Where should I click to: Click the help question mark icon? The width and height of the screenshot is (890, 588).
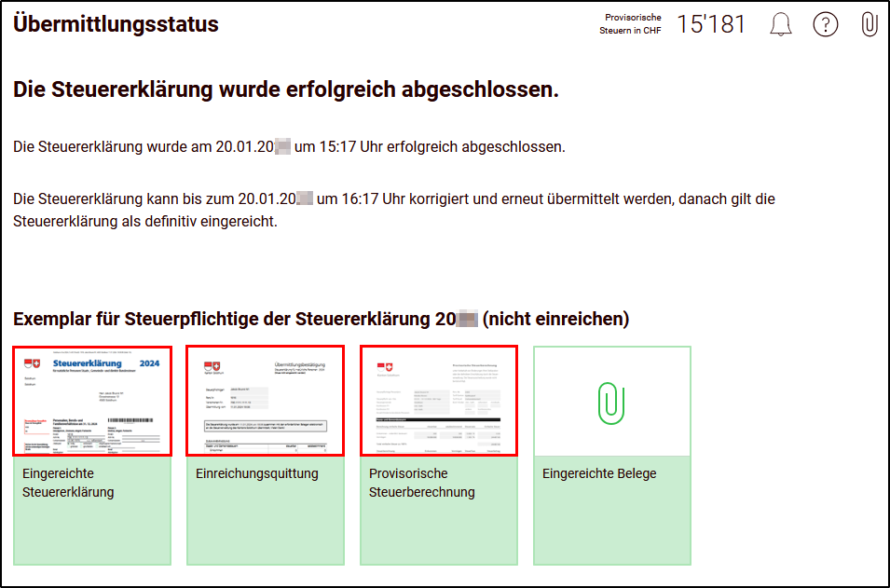[x=826, y=25]
